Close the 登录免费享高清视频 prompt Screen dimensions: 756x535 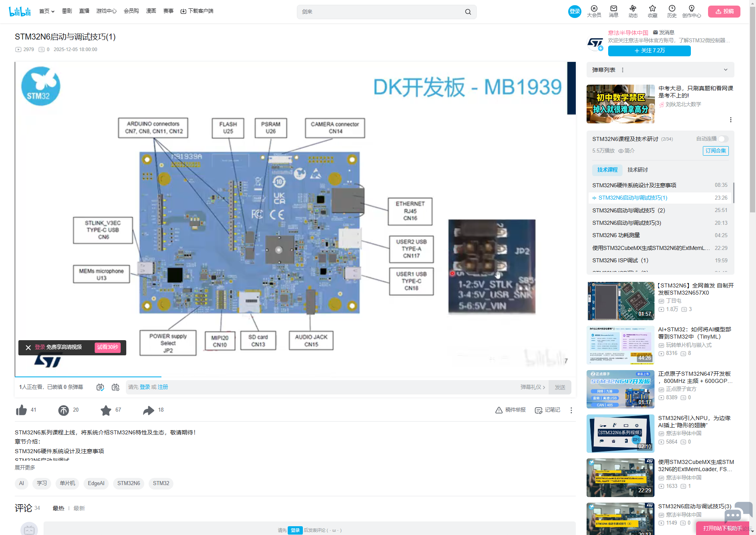28,348
